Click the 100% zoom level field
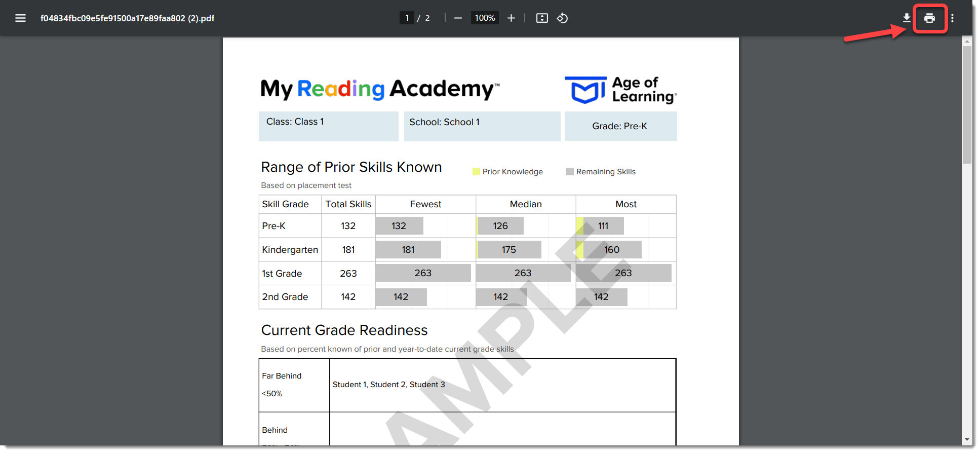This screenshot has height=453, width=980. (485, 18)
